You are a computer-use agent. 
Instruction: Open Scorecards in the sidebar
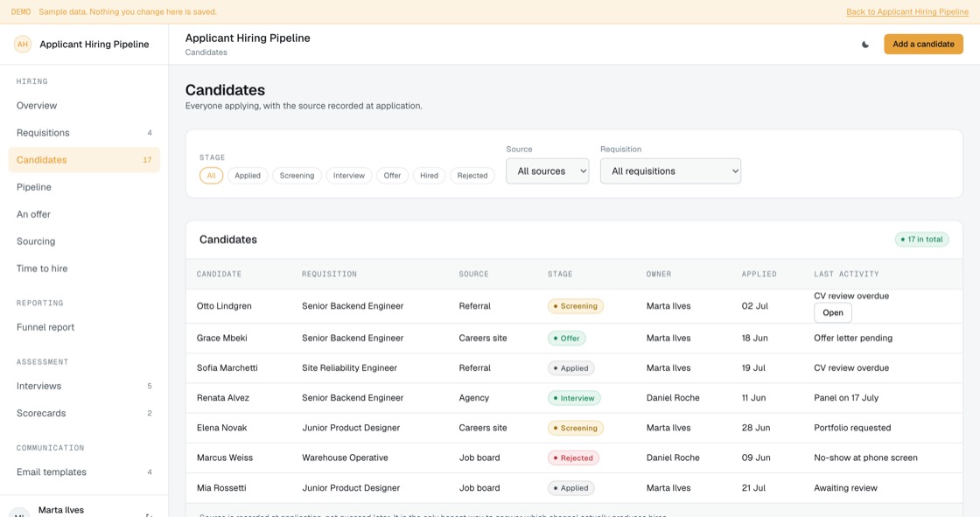pyautogui.click(x=84, y=413)
